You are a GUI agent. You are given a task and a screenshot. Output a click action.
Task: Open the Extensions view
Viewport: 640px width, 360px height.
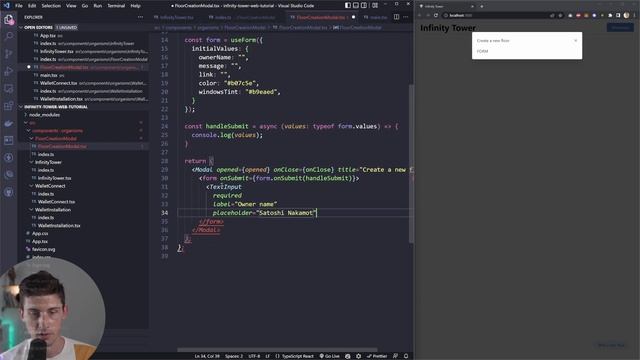(9, 106)
